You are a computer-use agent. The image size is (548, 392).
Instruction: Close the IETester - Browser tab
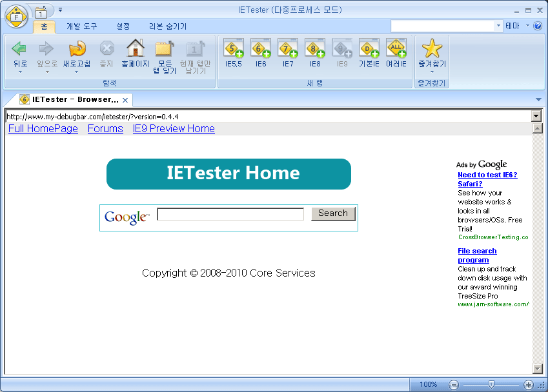pyautogui.click(x=125, y=100)
